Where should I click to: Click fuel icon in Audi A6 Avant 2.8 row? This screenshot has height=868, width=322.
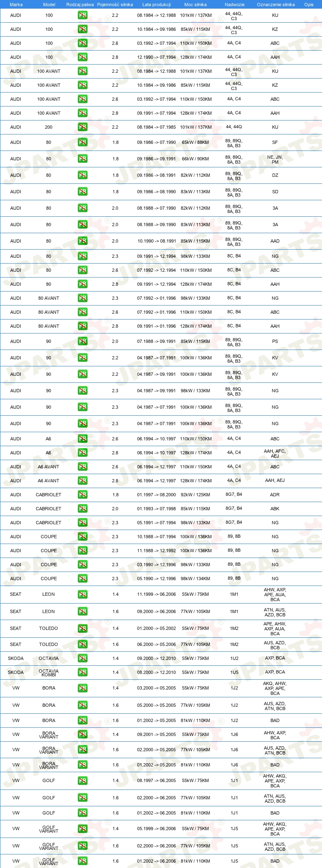[x=82, y=481]
